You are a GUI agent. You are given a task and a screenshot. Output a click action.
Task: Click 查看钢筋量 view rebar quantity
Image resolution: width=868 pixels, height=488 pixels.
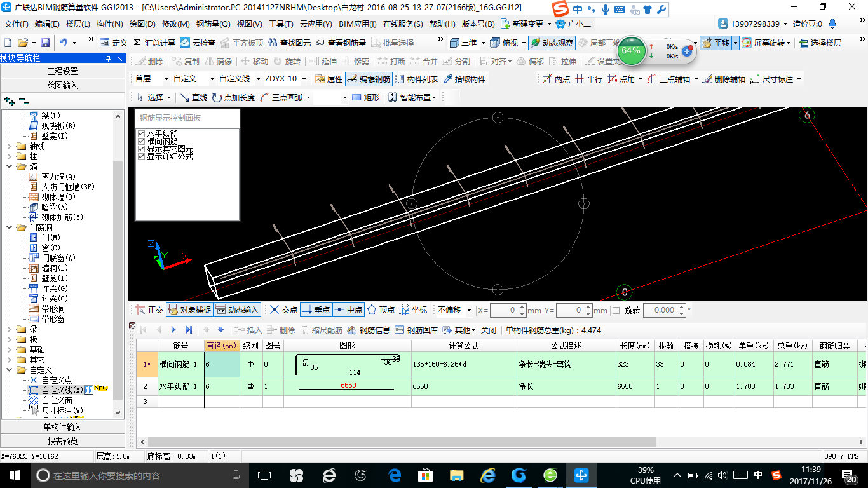tap(341, 43)
